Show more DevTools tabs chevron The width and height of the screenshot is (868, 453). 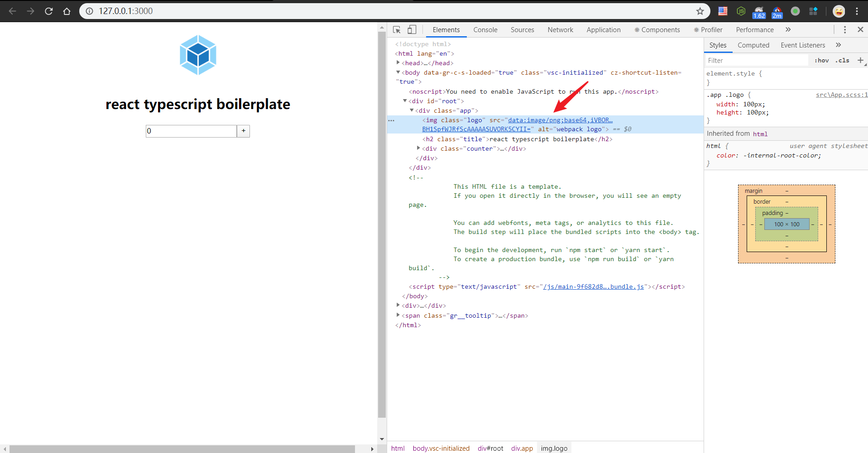[788, 29]
